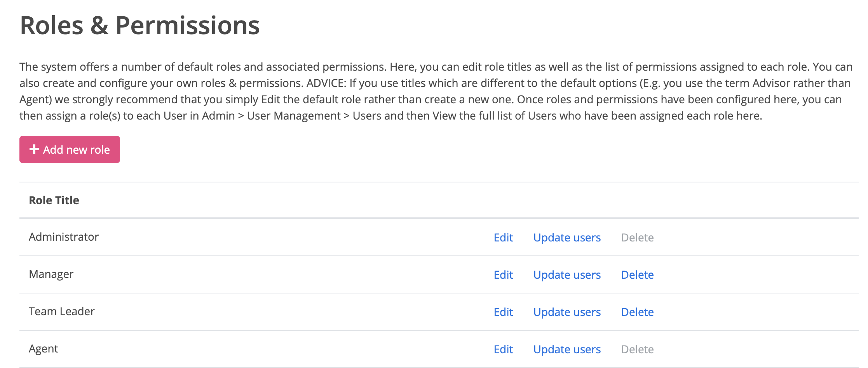The height and width of the screenshot is (368, 868).
Task: Edit the Manager role
Action: click(503, 275)
